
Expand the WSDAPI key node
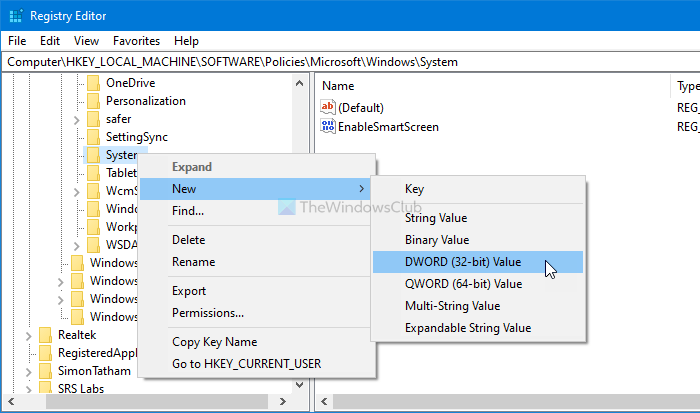point(76,246)
